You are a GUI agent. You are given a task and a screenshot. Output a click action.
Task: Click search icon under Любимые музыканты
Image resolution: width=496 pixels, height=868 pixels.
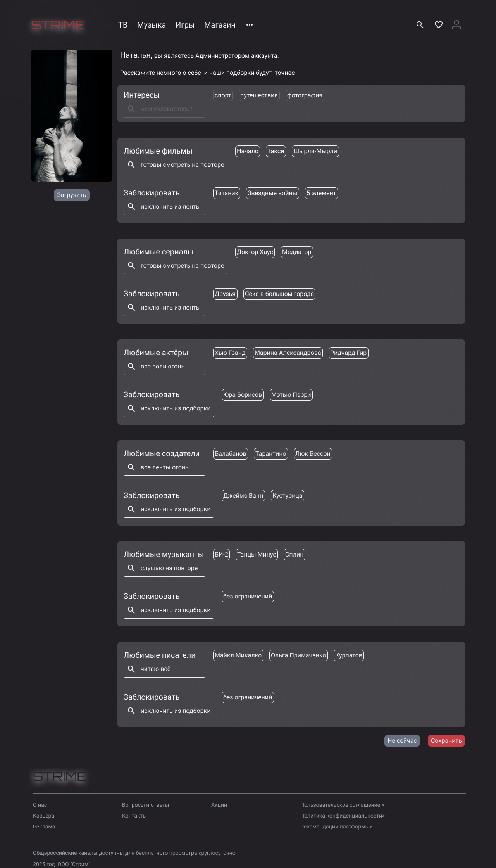coord(131,568)
